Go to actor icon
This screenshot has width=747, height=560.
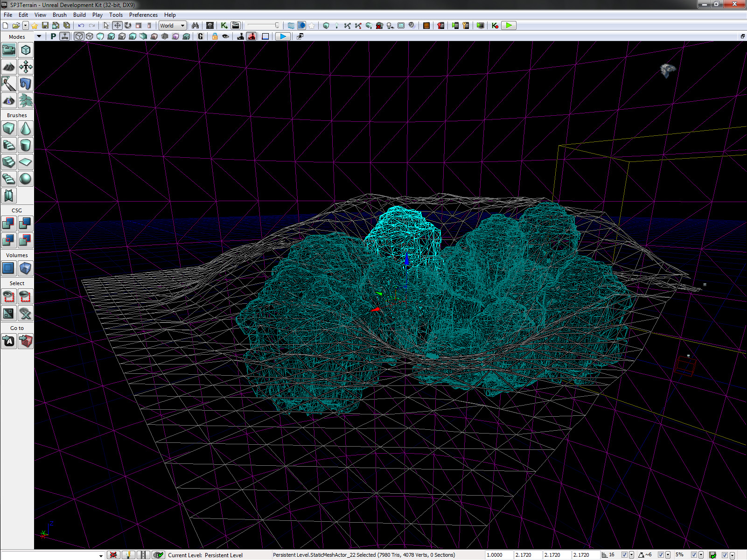(9, 341)
